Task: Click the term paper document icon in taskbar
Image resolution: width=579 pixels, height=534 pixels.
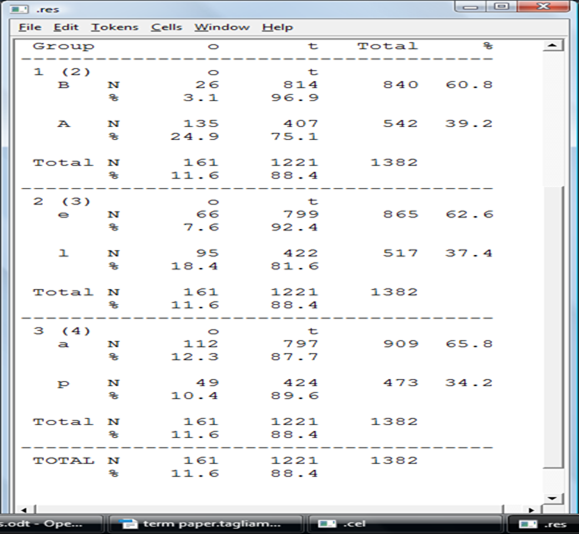Action: (130, 524)
